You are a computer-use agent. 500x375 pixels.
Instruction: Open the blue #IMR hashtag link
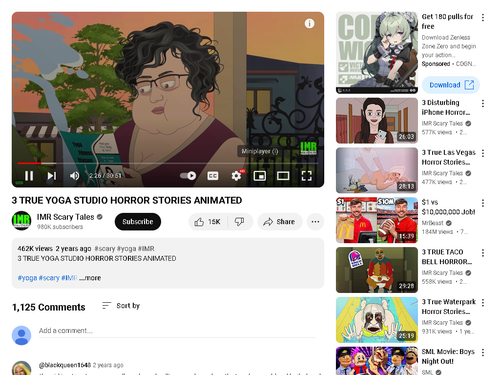[x=69, y=278]
